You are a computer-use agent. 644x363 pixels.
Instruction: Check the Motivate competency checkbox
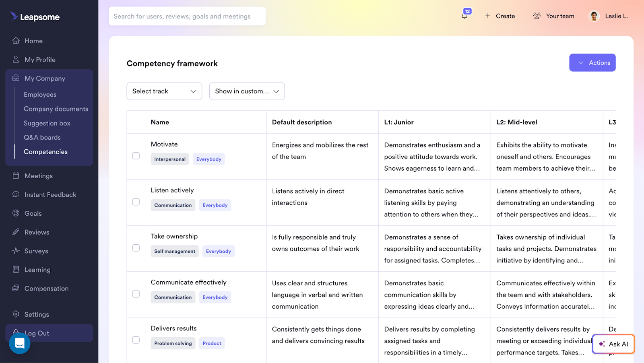136,156
